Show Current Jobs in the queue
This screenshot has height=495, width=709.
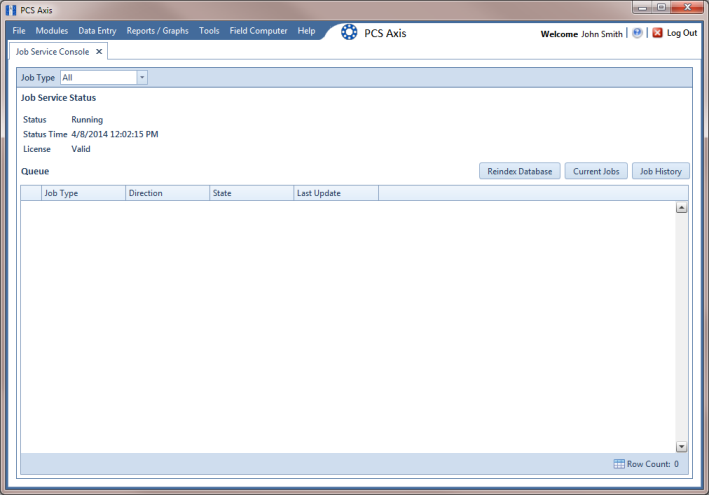pyautogui.click(x=596, y=171)
